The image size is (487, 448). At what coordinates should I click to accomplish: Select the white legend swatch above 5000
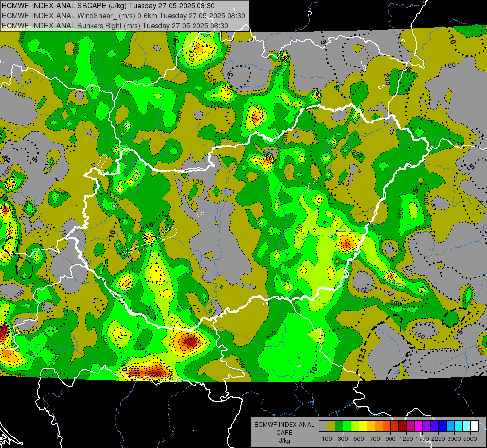pyautogui.click(x=475, y=426)
